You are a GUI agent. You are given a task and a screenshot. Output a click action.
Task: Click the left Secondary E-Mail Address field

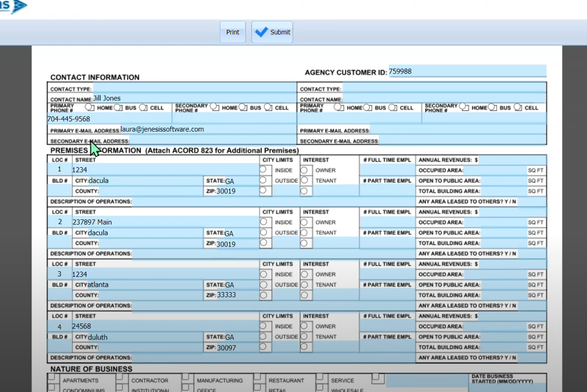click(x=212, y=141)
